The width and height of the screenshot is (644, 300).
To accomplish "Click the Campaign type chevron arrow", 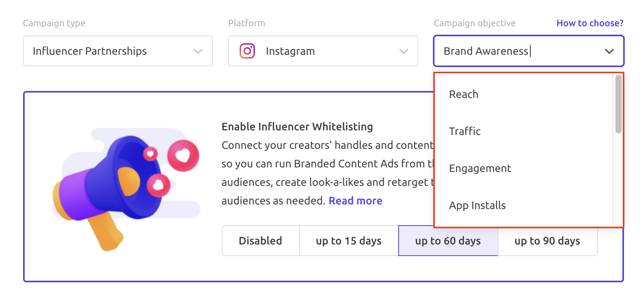I will [198, 51].
